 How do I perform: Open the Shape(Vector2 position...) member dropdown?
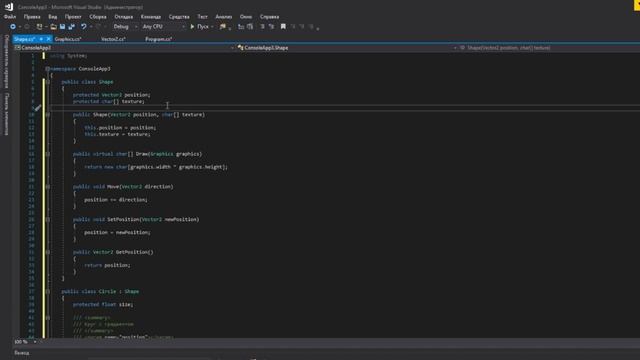point(549,48)
